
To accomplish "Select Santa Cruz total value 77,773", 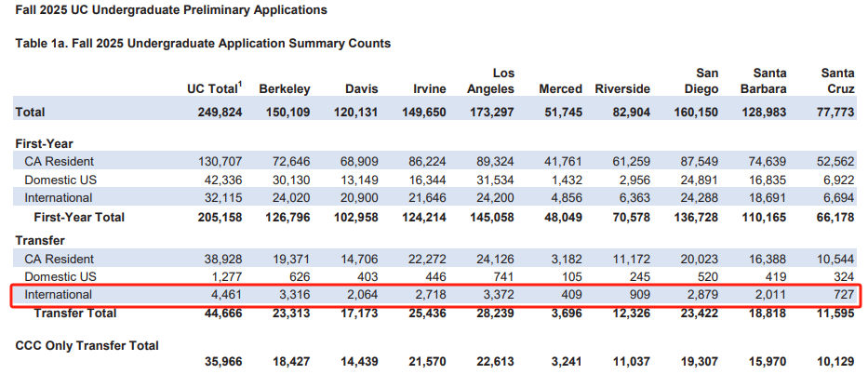I will tap(835, 113).
